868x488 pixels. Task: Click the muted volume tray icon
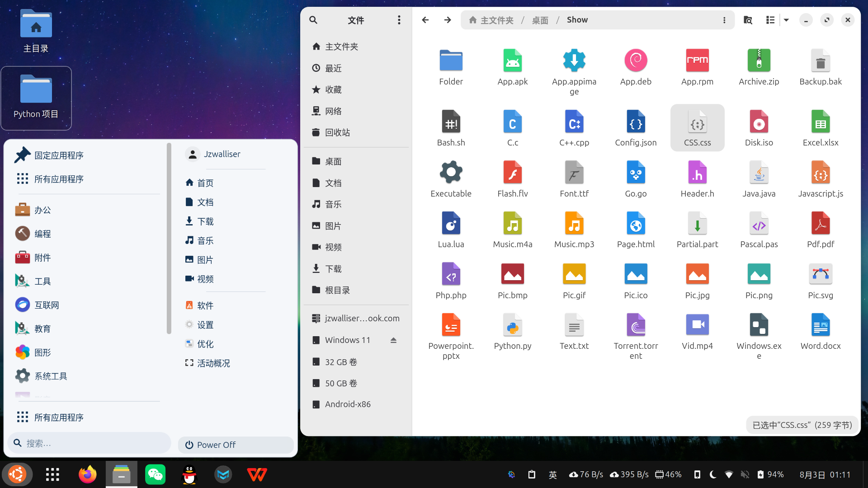pos(745,474)
